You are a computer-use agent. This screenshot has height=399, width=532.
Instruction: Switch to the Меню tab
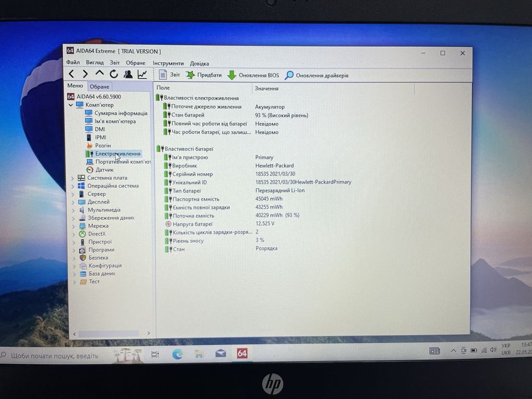pos(75,86)
